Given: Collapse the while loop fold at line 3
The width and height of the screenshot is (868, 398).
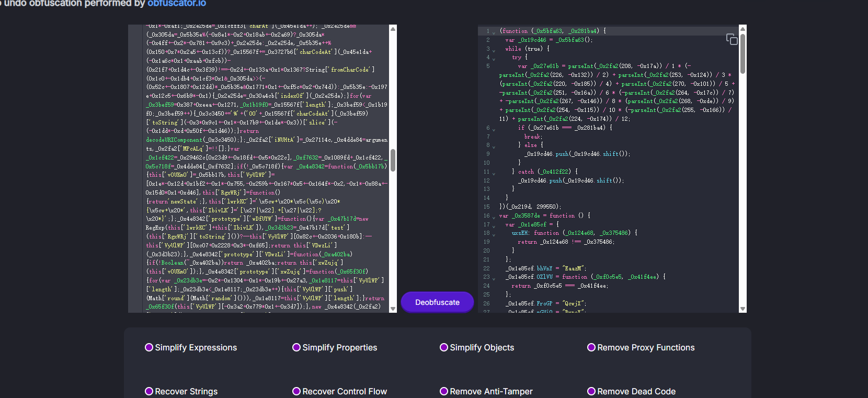Looking at the screenshot, I should (494, 50).
